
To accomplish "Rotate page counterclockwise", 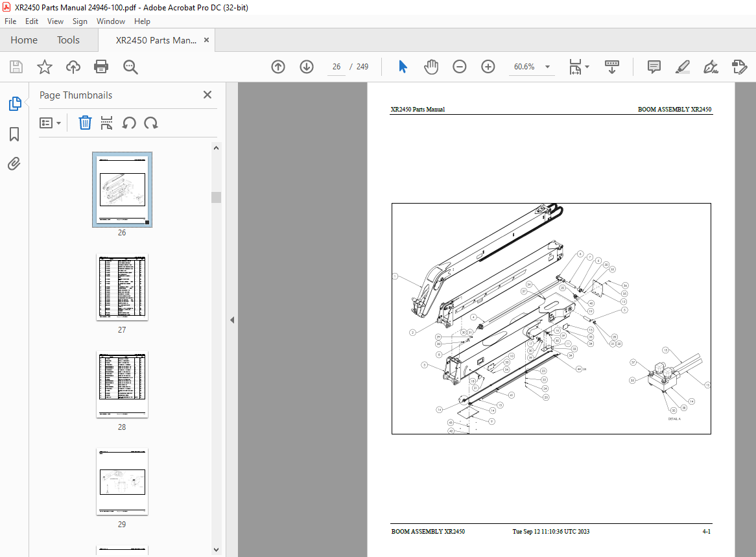I will click(x=129, y=123).
